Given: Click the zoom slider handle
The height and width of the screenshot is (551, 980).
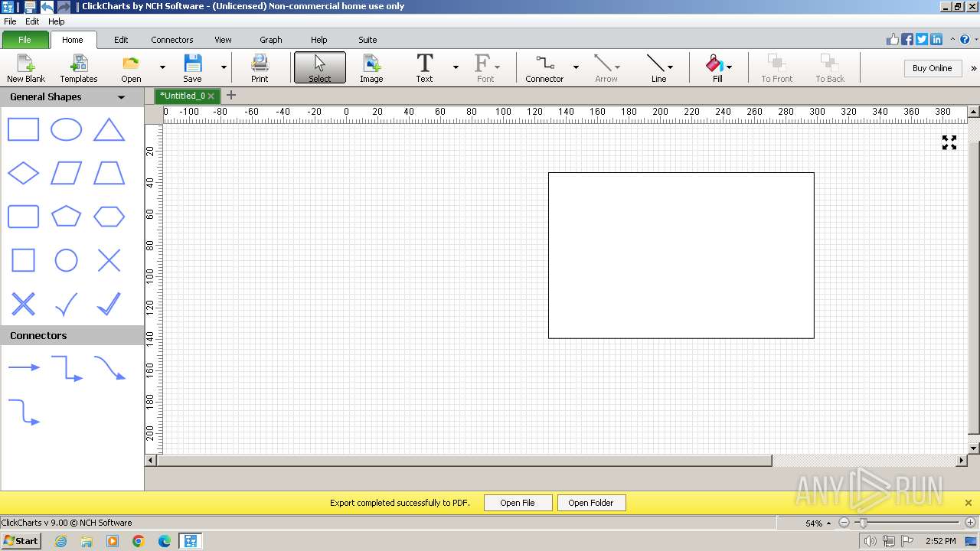Looking at the screenshot, I should coord(863,523).
